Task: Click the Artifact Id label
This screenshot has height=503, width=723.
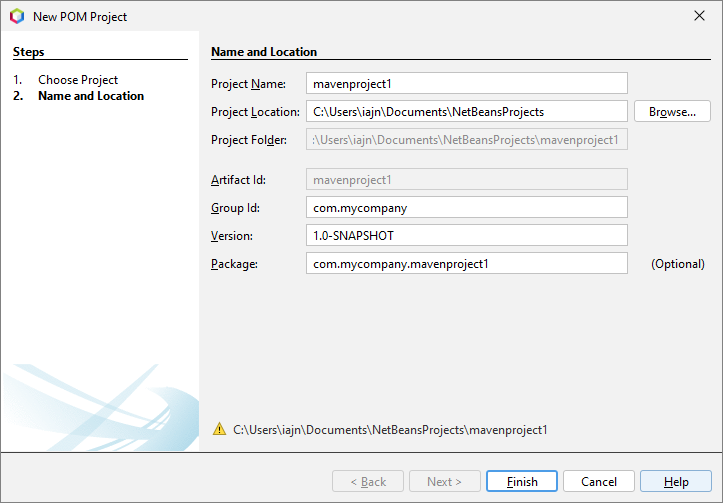Action: point(238,180)
